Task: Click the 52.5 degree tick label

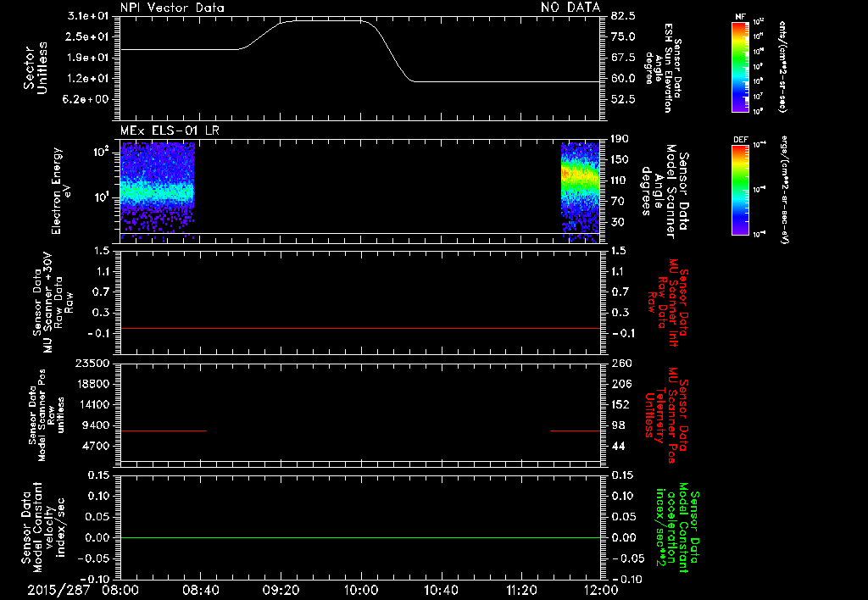Action: click(x=623, y=100)
